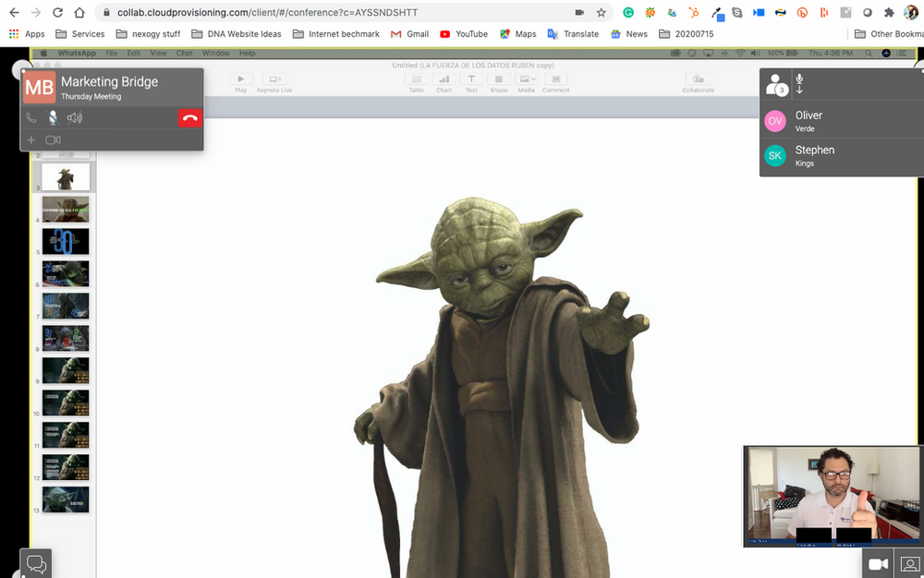Open the Skype extension icon
Viewport: 924px width, 578px height.
(737, 12)
